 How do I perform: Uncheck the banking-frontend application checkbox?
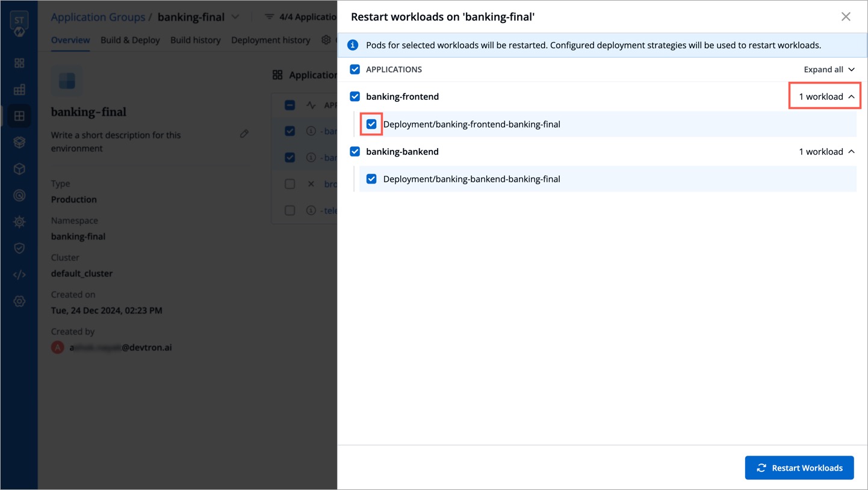[x=355, y=96]
